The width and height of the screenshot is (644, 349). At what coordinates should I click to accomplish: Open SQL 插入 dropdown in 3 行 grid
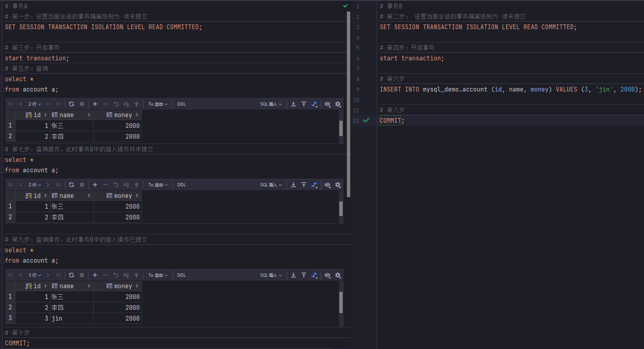coord(271,275)
